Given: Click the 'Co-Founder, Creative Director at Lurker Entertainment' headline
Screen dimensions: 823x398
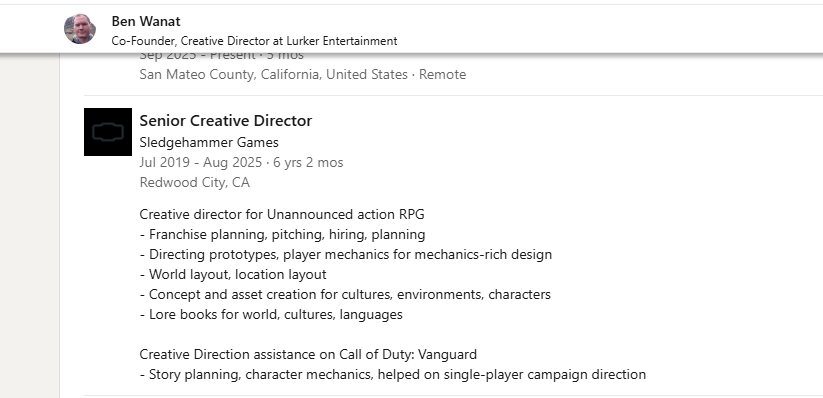Looking at the screenshot, I should (x=254, y=41).
